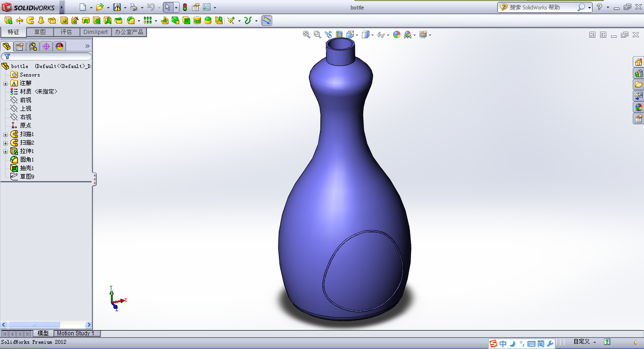This screenshot has width=644, height=349.
Task: Select the Extruded Cut tool
Action: click(x=64, y=20)
